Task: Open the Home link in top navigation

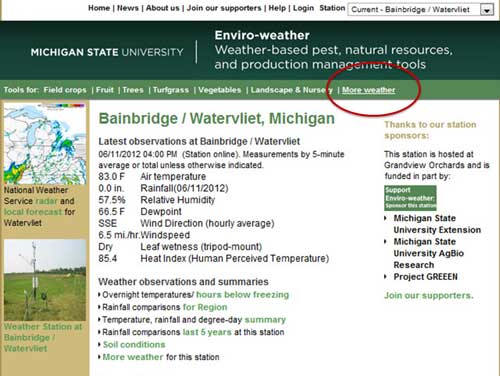Action: 99,8
